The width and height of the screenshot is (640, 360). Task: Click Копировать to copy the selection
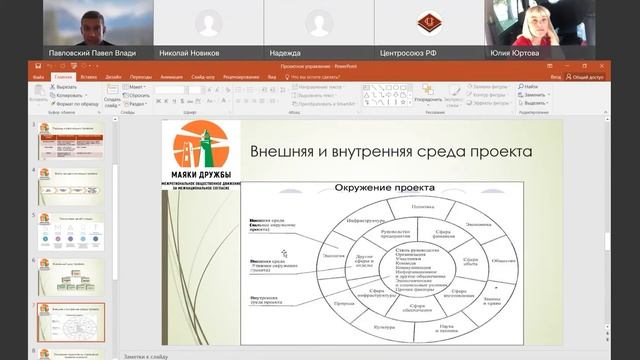point(69,96)
